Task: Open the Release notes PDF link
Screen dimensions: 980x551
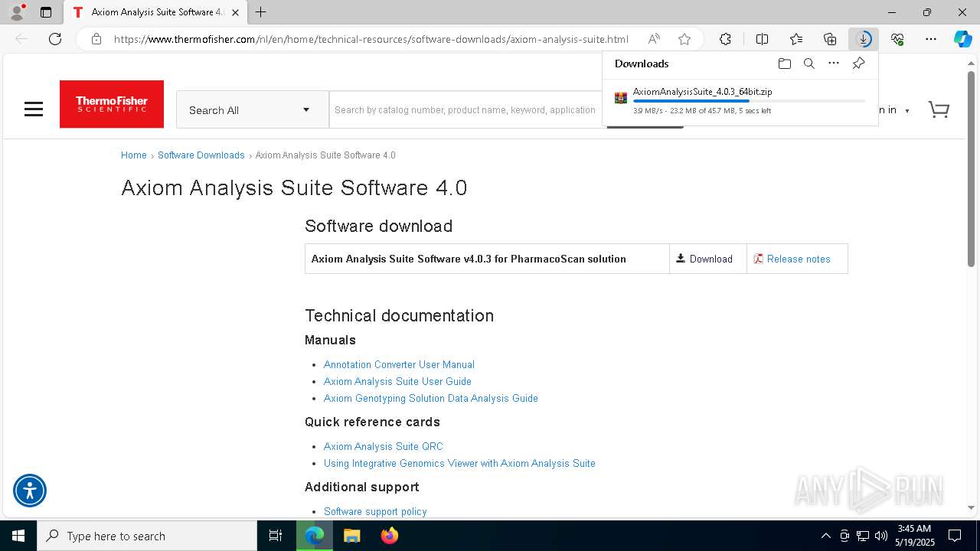Action: 792,259
